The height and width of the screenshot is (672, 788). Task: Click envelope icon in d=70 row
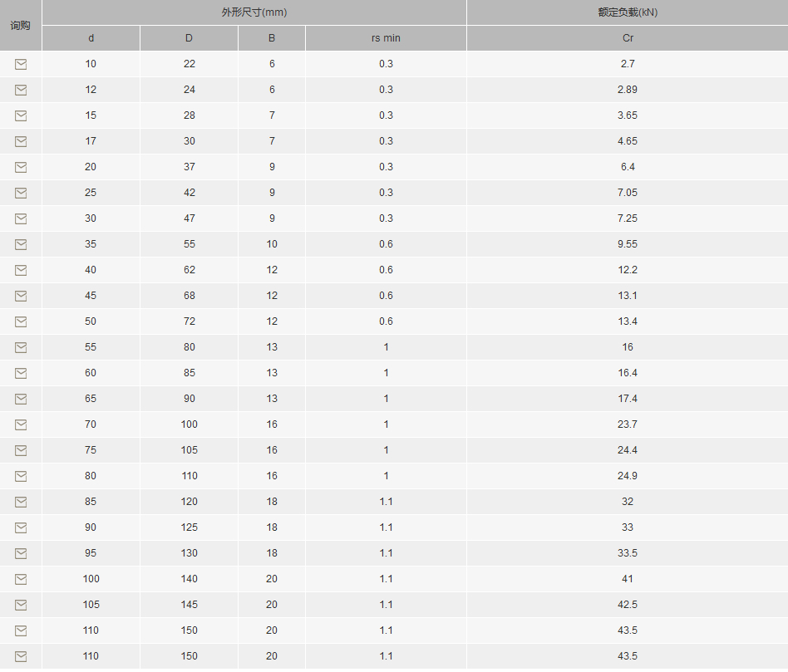(x=21, y=425)
